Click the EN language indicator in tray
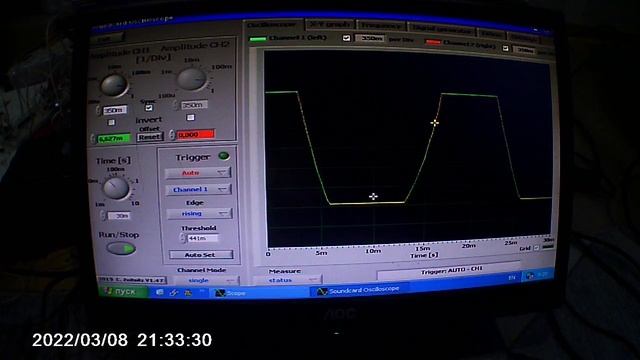640x360 pixels. pos(512,278)
